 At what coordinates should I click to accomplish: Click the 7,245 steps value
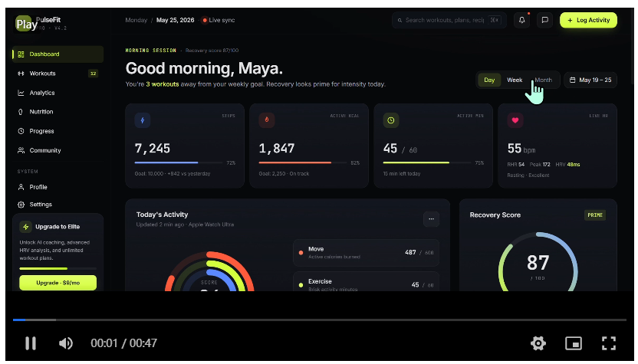tap(153, 149)
